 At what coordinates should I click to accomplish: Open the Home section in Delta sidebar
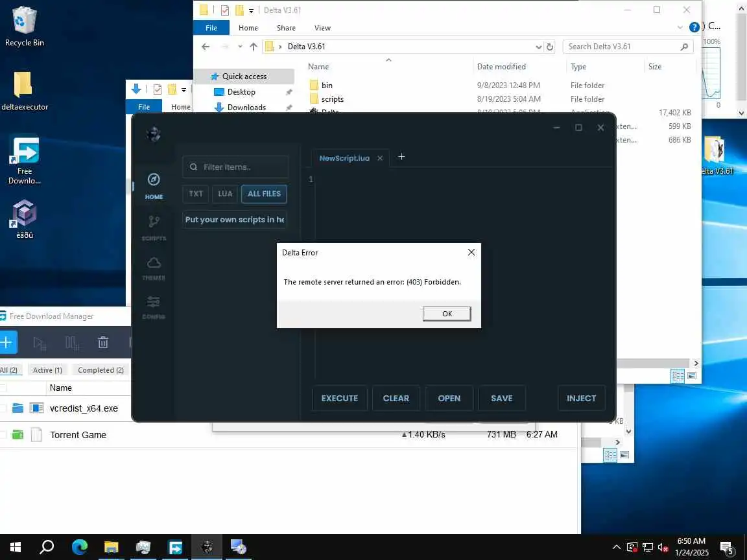coord(154,186)
